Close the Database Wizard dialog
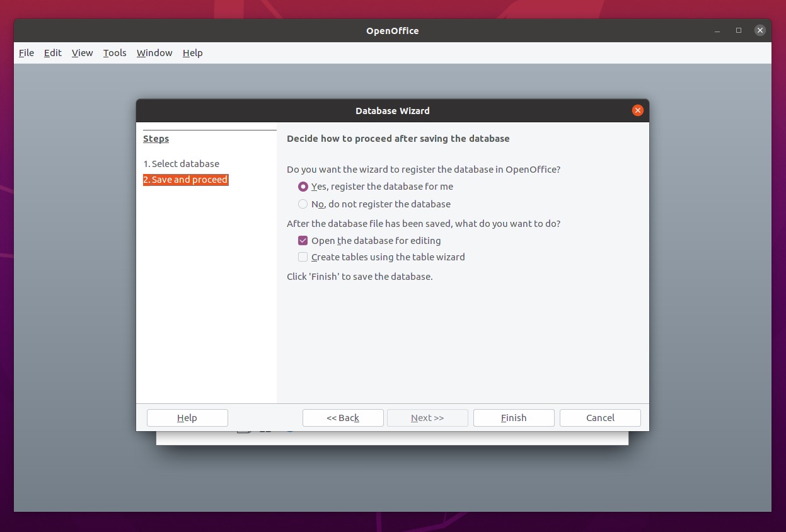This screenshot has height=532, width=786. [638, 111]
